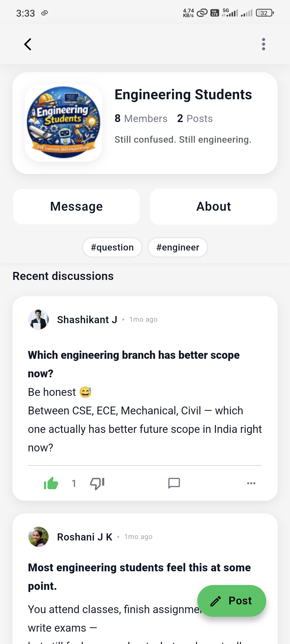Toggle the thumbs-down dislike on Shashikant's post

97,483
